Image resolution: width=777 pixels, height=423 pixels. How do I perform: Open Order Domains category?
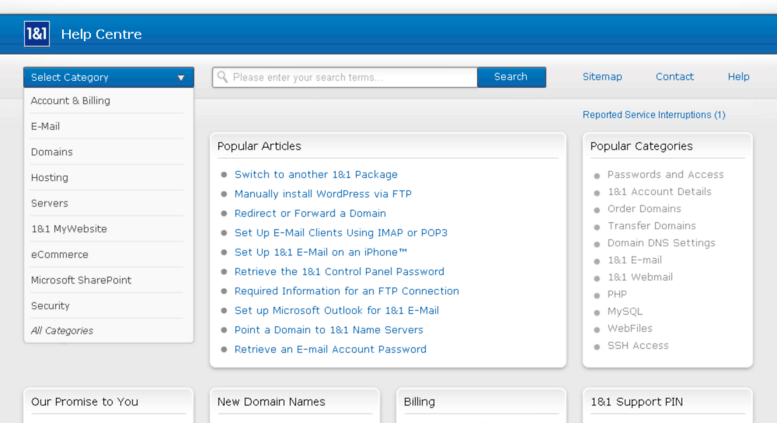pyautogui.click(x=644, y=209)
